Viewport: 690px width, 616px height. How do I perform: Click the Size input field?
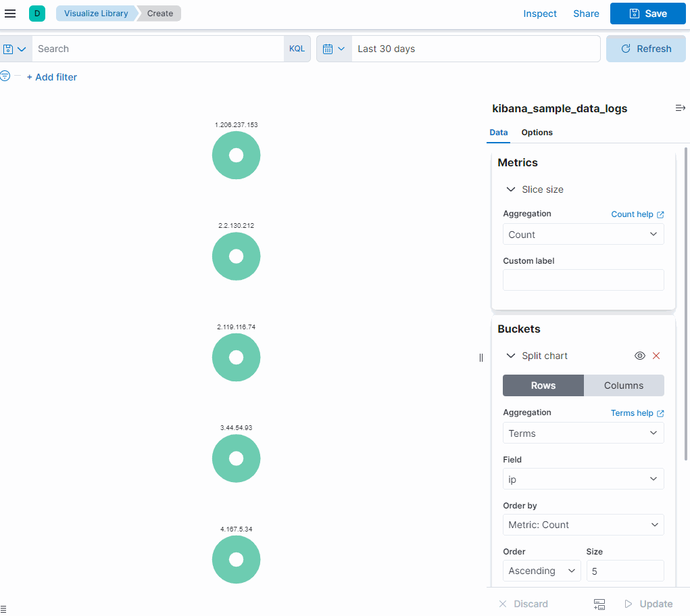pos(625,571)
